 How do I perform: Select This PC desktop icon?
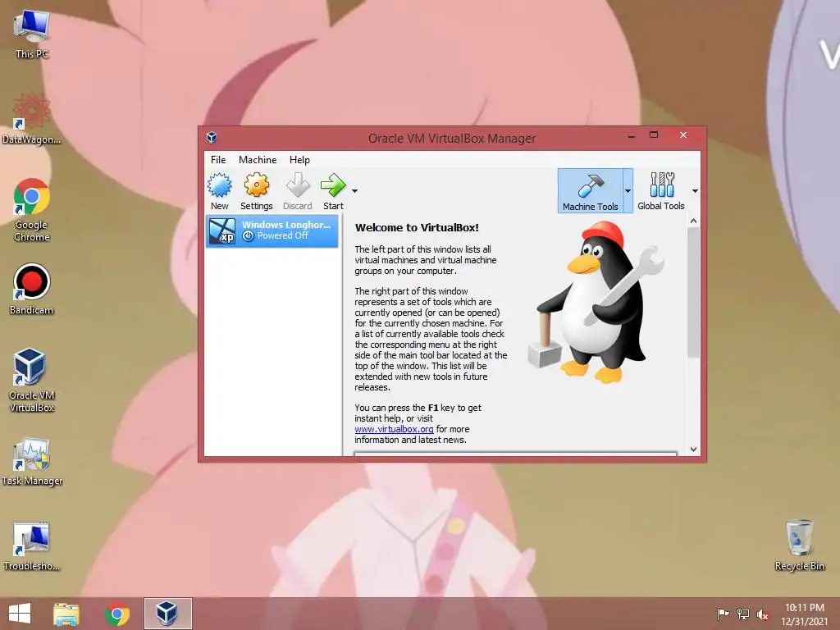pyautogui.click(x=32, y=34)
